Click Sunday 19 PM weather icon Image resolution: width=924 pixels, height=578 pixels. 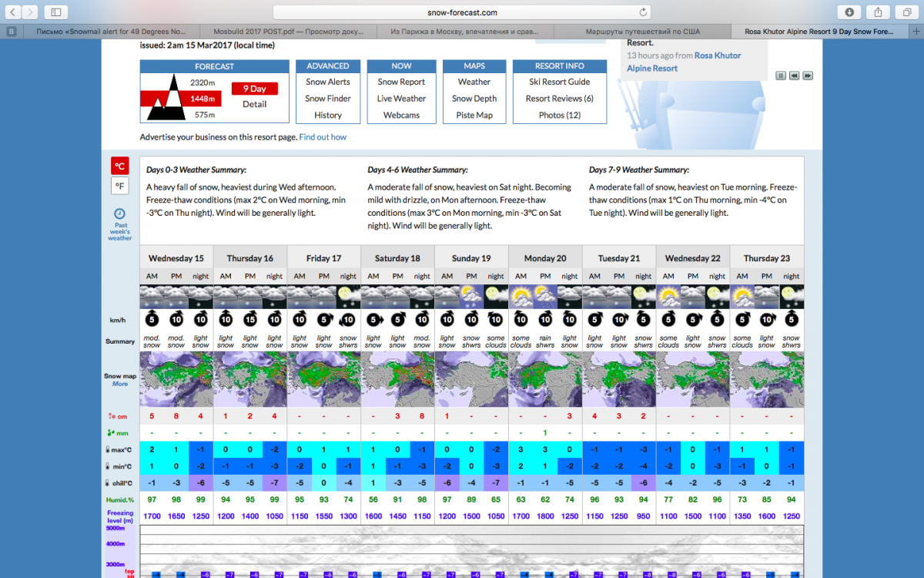coord(471,297)
